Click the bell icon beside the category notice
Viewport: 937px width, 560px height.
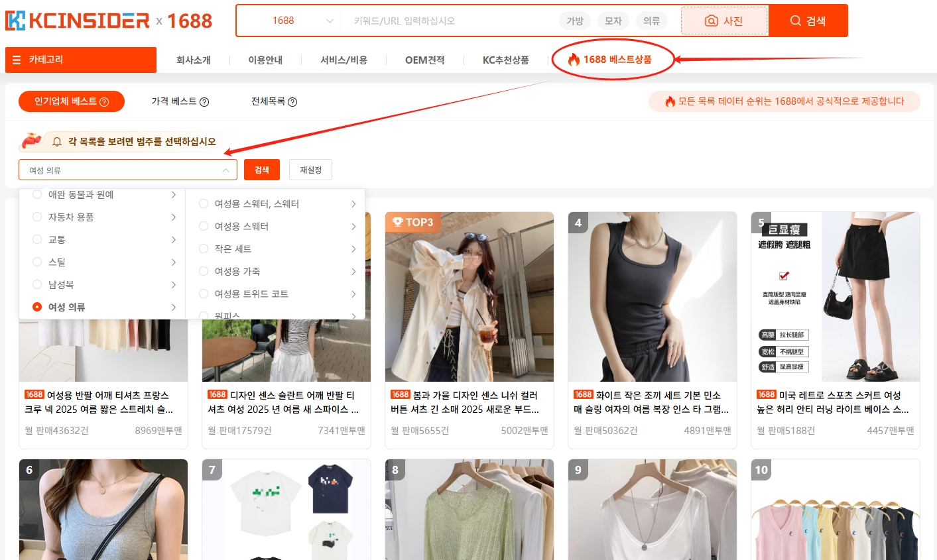point(57,142)
